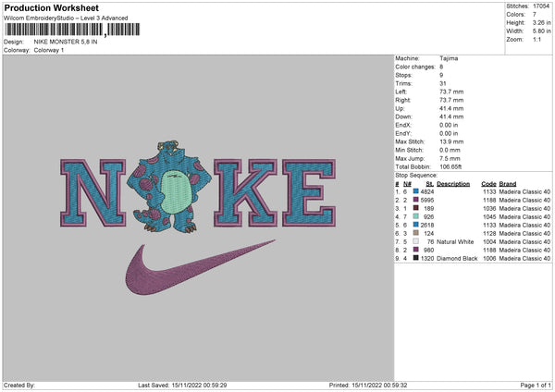The image size is (555, 392).
Task: Click stitch count '124' in stop 6
Action: click(428, 233)
